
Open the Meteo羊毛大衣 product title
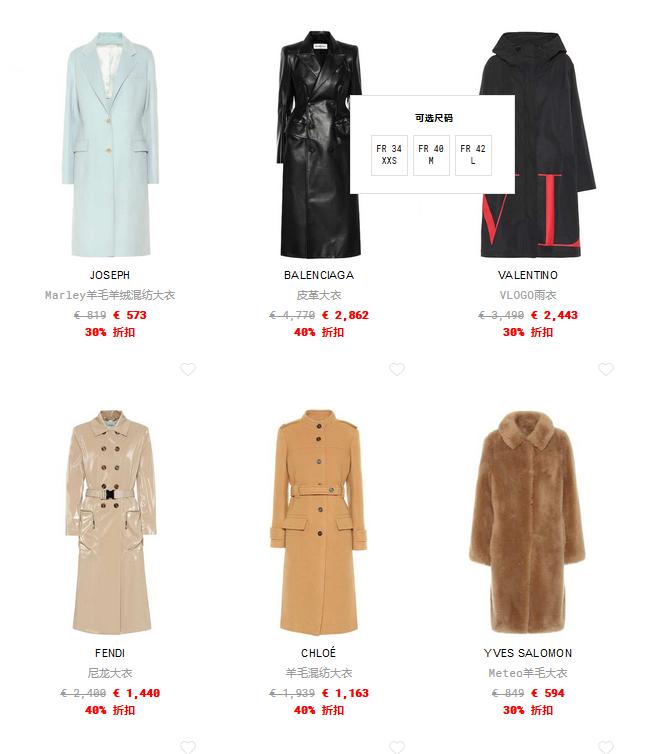[x=528, y=673]
